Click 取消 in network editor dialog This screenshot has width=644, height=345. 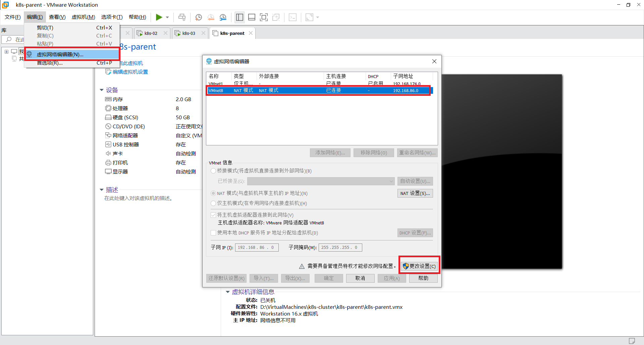tap(360, 278)
